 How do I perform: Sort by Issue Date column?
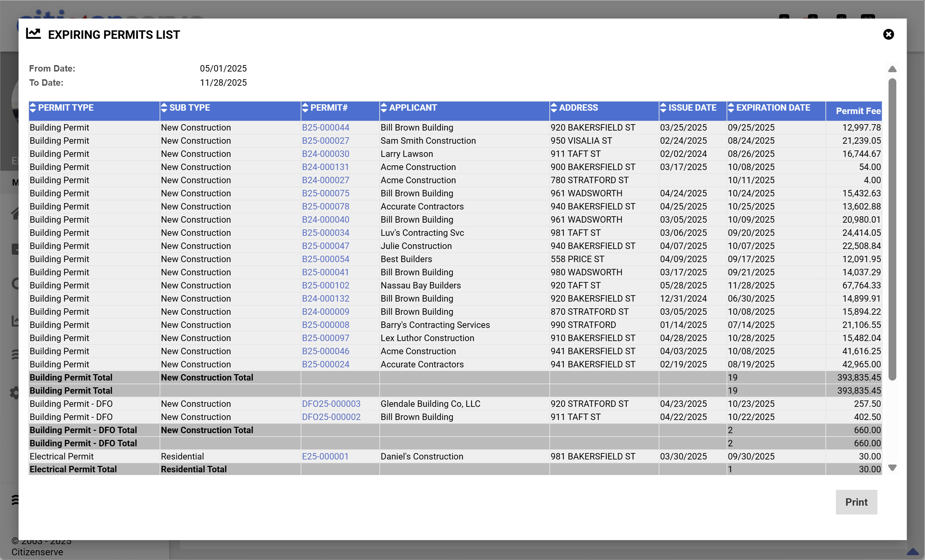point(663,108)
